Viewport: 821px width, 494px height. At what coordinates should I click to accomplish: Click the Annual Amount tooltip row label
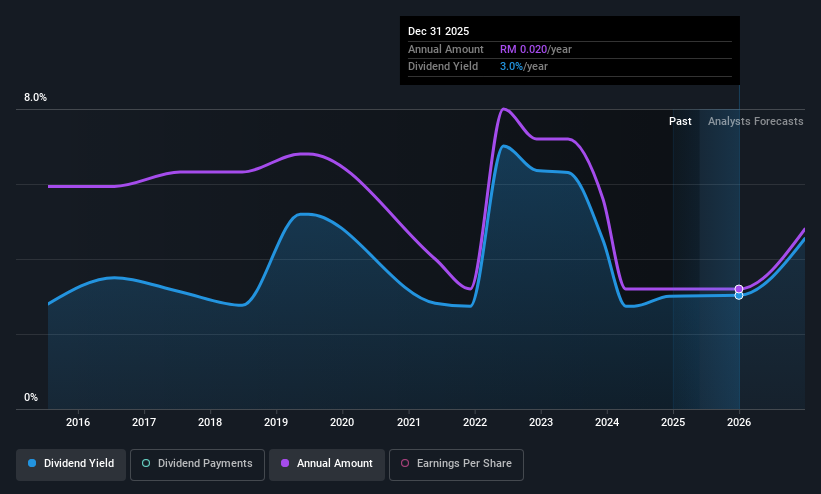coord(446,49)
